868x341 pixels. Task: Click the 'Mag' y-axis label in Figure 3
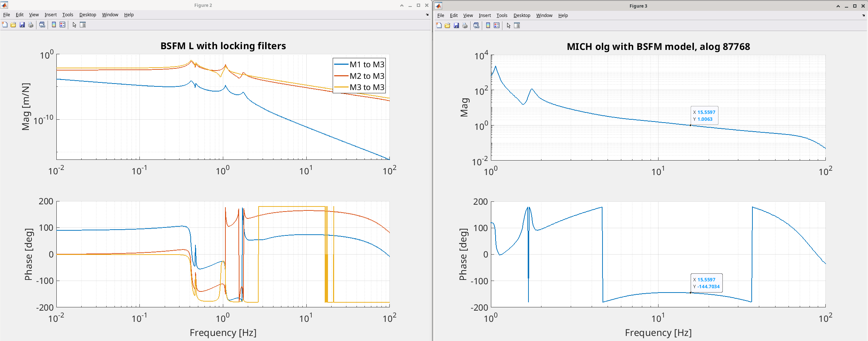(x=464, y=107)
